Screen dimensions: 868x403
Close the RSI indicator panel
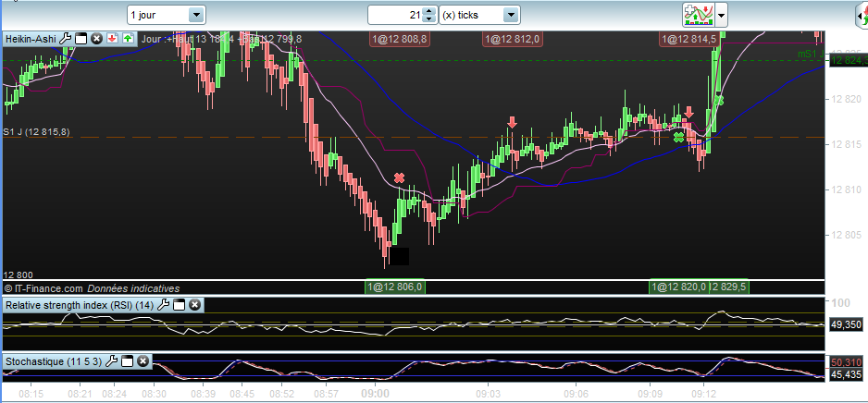[194, 305]
